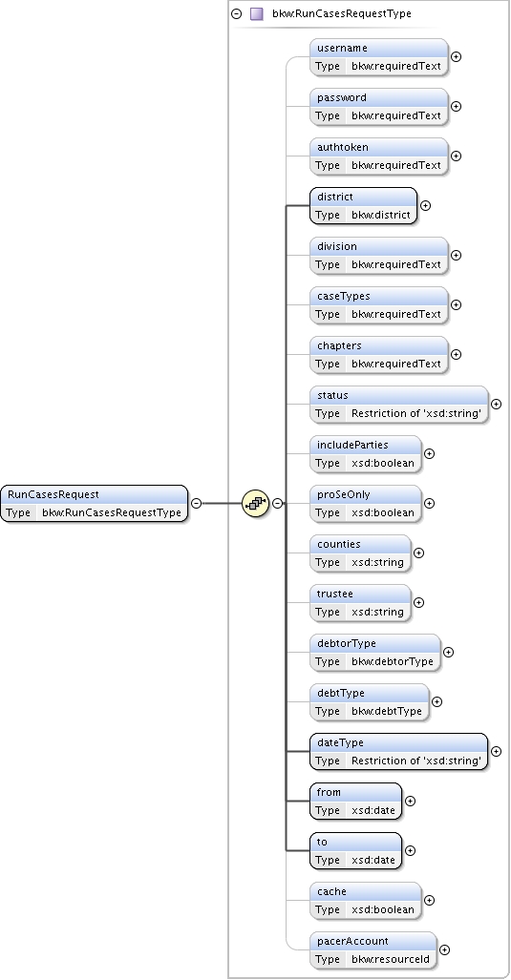Expand the pacerAccount element

(445, 949)
